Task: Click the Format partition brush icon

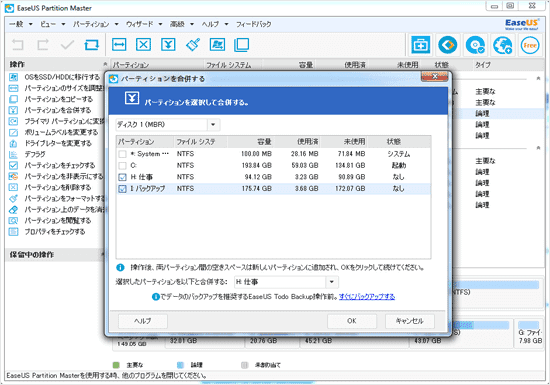Action: click(x=193, y=45)
